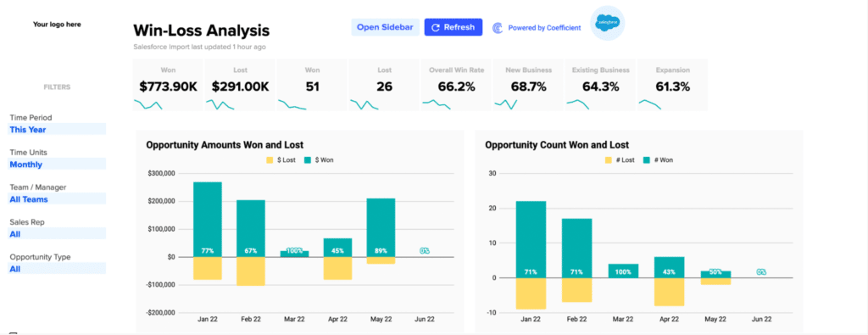Click the Coefficient logo icon
868x335 pixels.
point(498,28)
